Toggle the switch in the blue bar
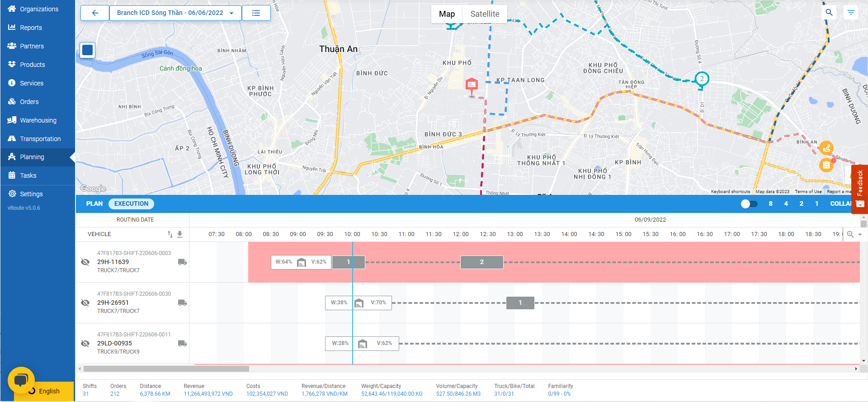The width and height of the screenshot is (868, 402). [749, 204]
